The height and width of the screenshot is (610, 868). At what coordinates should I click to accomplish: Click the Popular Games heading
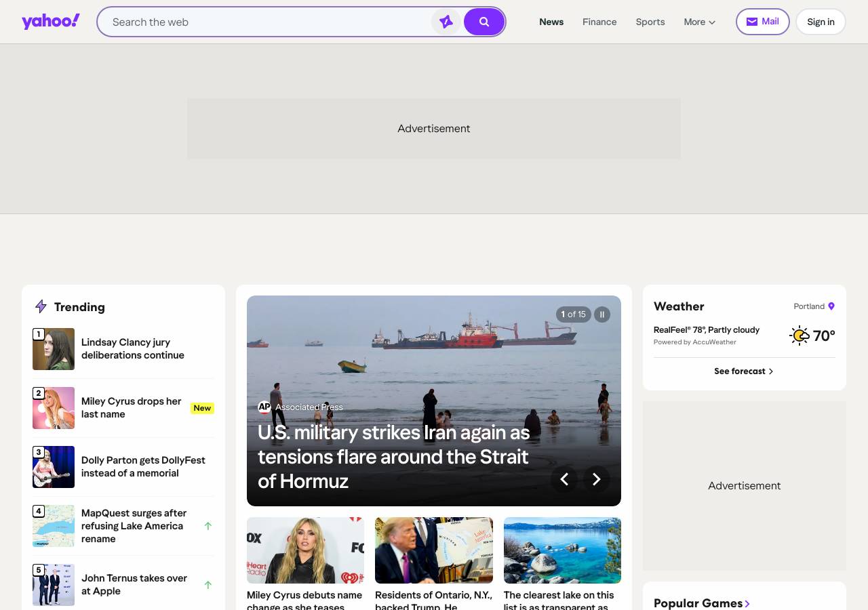click(x=698, y=603)
